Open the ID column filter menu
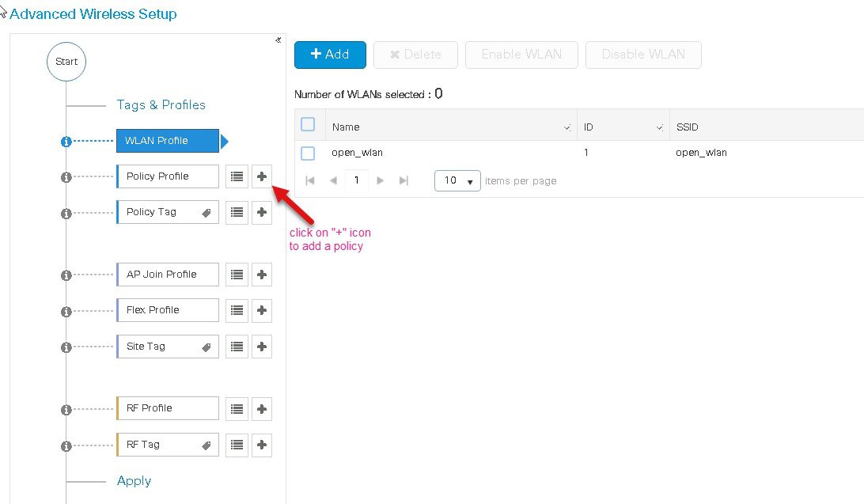Screen dimensions: 864x504 tap(660, 128)
